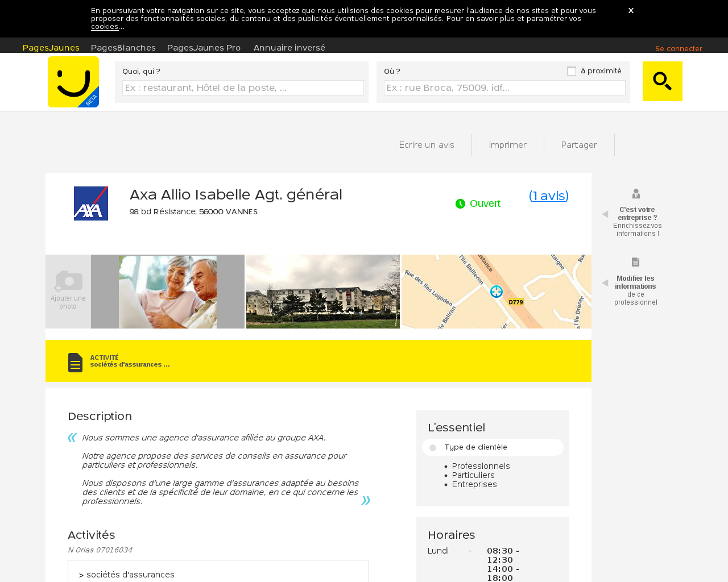Click the AXA company logo

coord(91,203)
